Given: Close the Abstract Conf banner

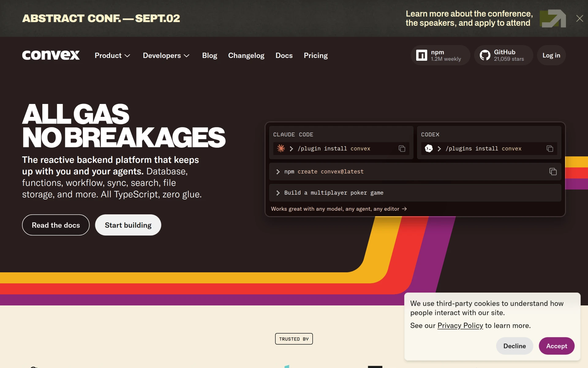Looking at the screenshot, I should coord(579,18).
